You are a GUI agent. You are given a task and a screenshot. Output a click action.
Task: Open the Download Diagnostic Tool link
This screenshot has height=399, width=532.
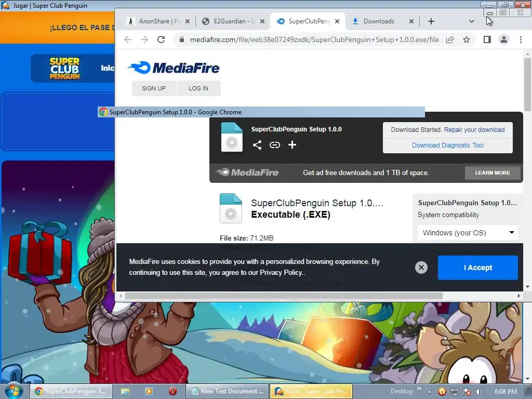click(x=447, y=145)
